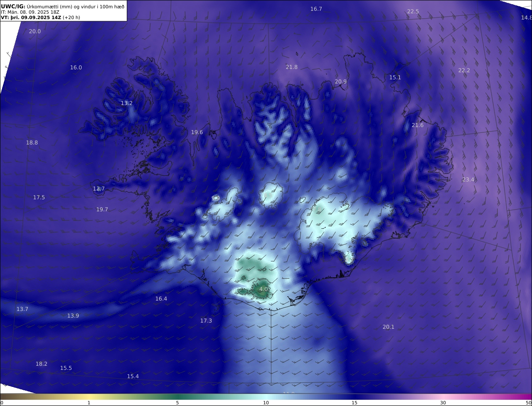
Task: Click the map value 16.7
Action: 316,9
